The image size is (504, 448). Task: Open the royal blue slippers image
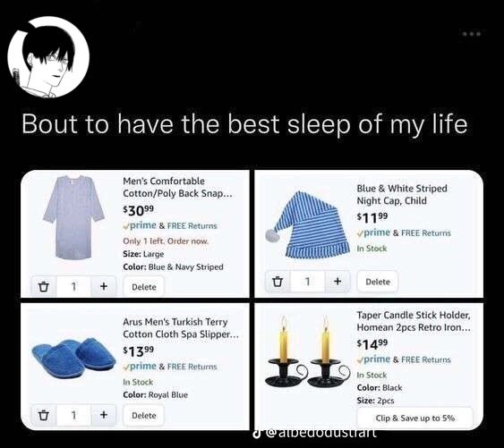coord(73,358)
